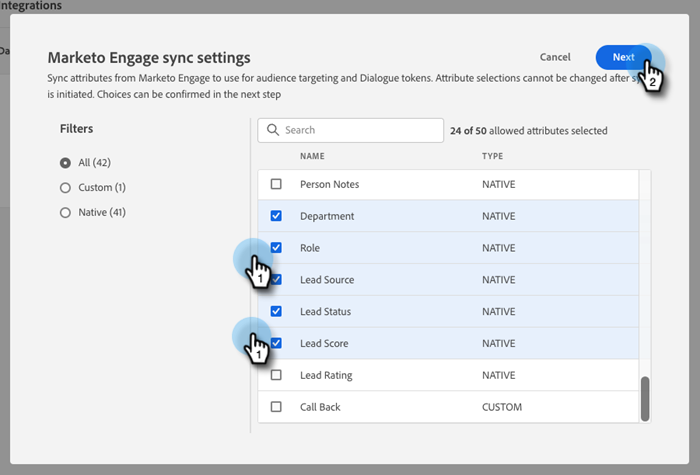The image size is (700, 475).
Task: Uncheck the Role attribute checkbox
Action: pos(277,248)
